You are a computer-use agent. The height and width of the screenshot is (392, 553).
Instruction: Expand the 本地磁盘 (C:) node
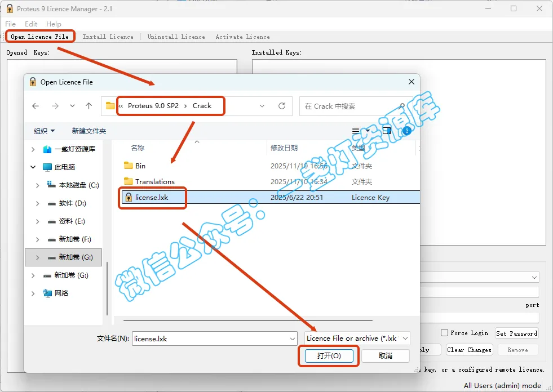click(37, 185)
